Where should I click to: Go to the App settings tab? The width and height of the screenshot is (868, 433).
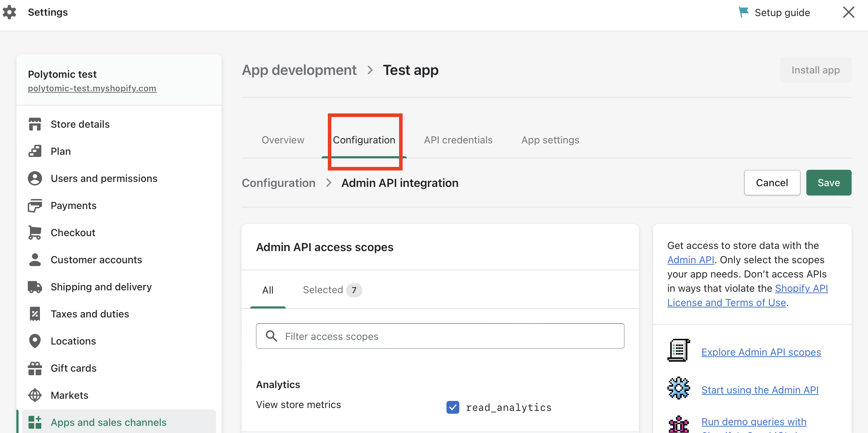[550, 140]
